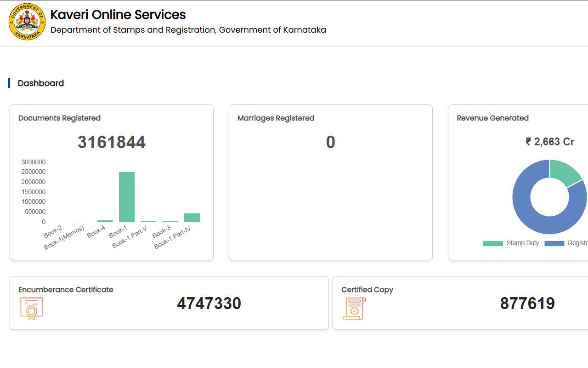Click the Government of Karnataka emblem logo
The width and height of the screenshot is (588, 368).
click(x=27, y=22)
